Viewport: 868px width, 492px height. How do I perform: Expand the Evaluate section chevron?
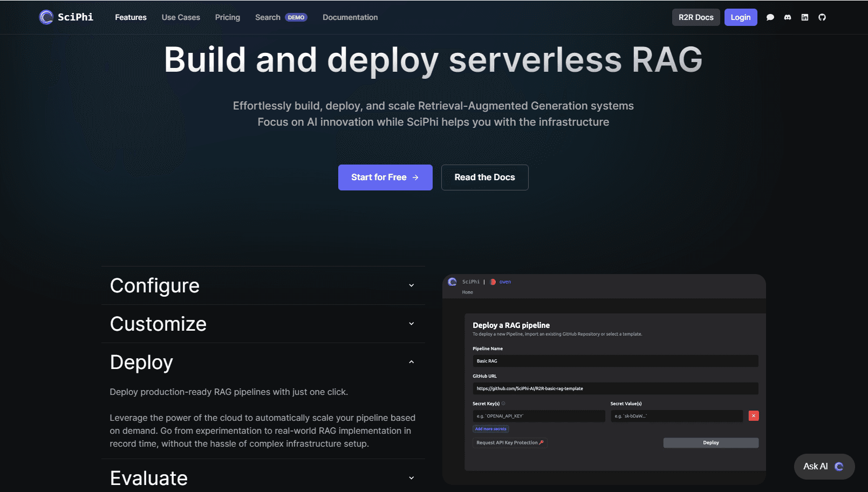[412, 478]
